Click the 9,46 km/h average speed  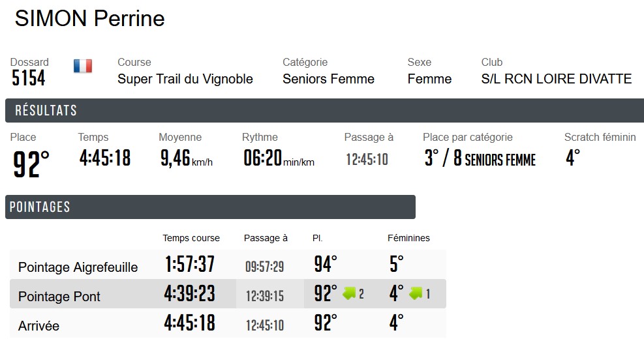click(x=186, y=158)
